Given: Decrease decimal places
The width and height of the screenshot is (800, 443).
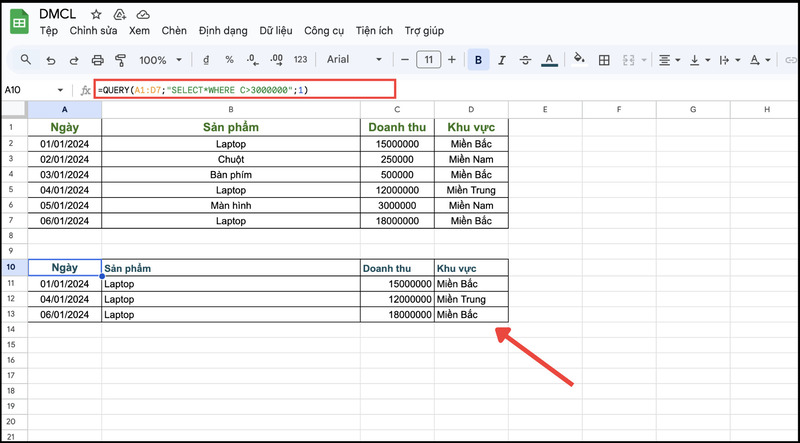Looking at the screenshot, I should pos(253,60).
